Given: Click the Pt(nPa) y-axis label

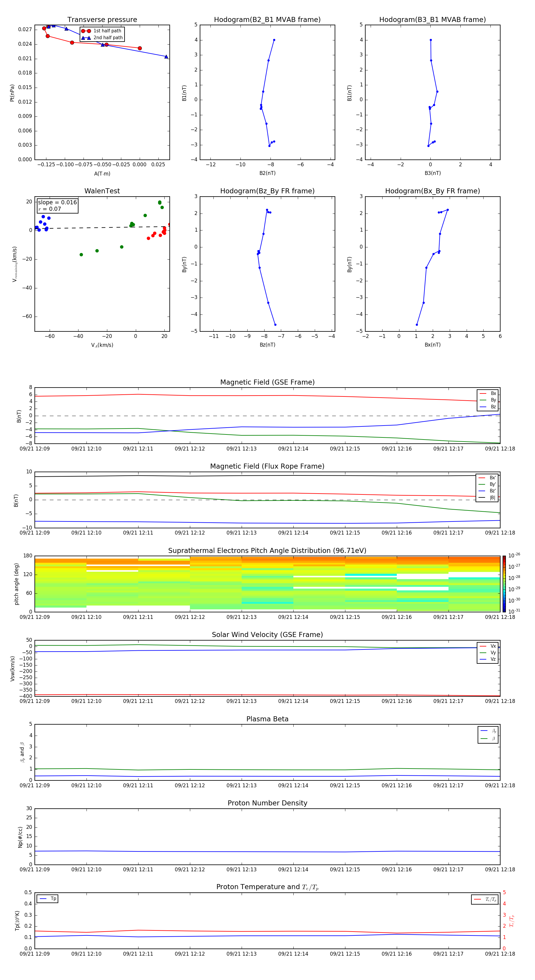Looking at the screenshot, I should 12,93.
